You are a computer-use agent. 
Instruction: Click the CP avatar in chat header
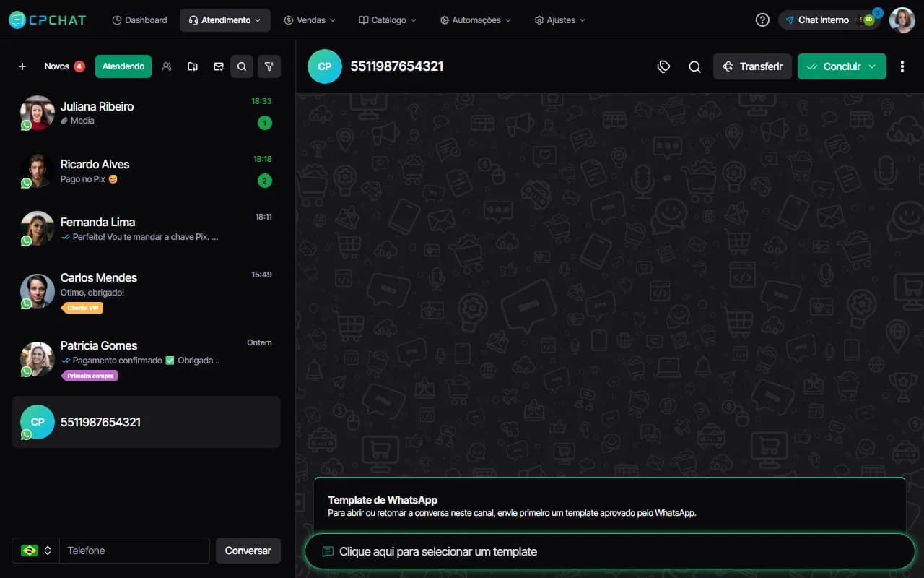pyautogui.click(x=325, y=66)
